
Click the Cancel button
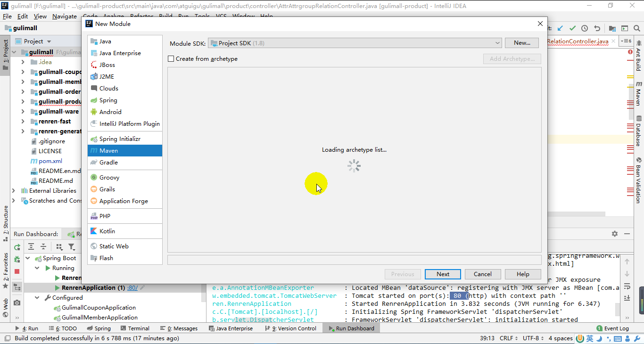pyautogui.click(x=483, y=274)
